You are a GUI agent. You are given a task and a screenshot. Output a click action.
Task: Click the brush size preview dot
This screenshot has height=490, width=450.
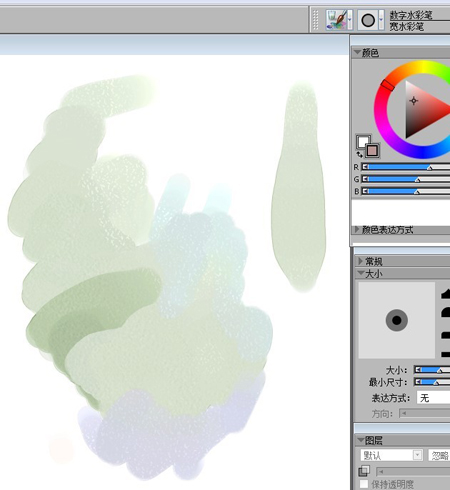click(x=397, y=320)
